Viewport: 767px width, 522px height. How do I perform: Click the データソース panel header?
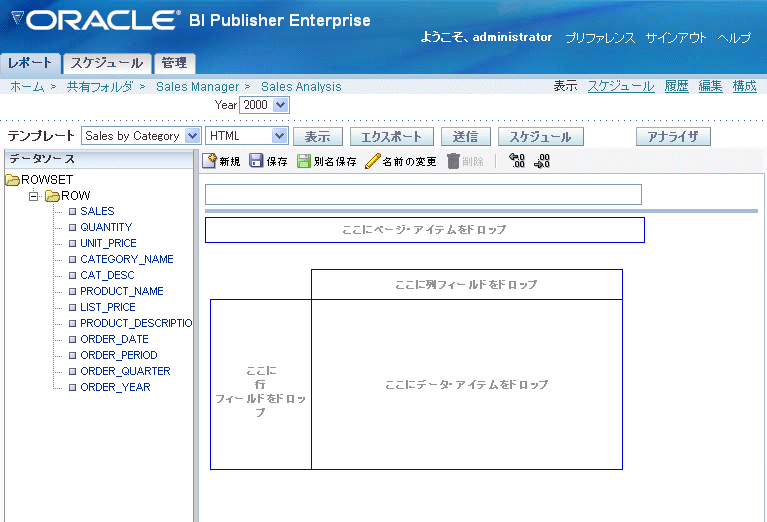tap(99, 159)
